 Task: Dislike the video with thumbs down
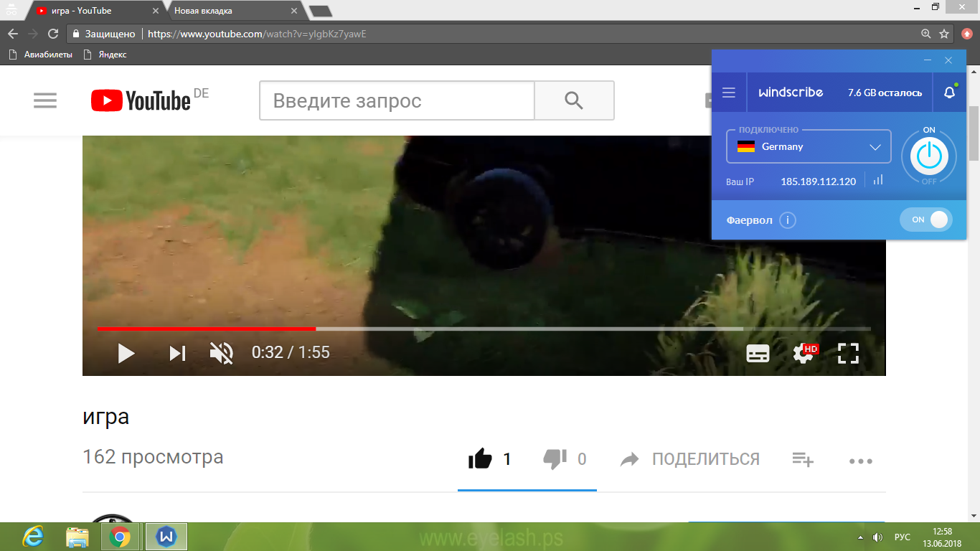pyautogui.click(x=555, y=459)
